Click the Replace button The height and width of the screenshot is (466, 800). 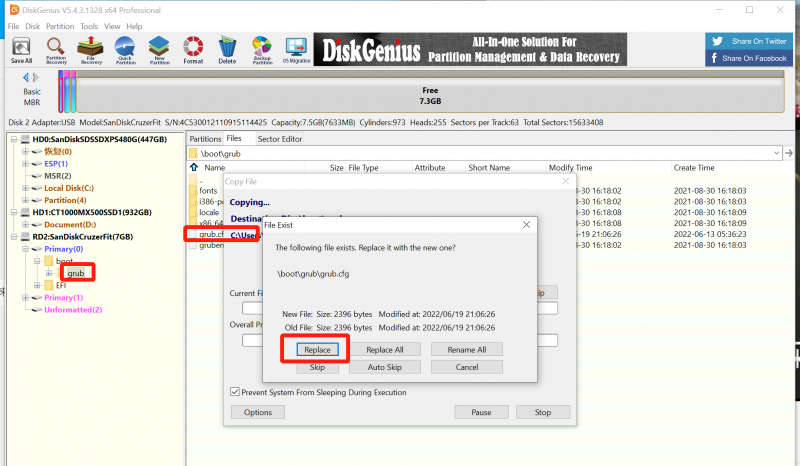click(x=317, y=350)
